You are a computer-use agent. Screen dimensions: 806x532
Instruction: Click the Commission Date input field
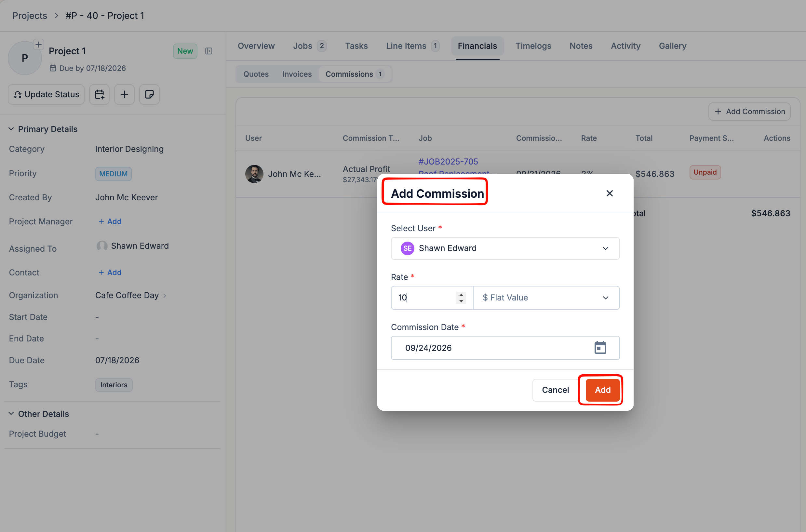(x=505, y=348)
